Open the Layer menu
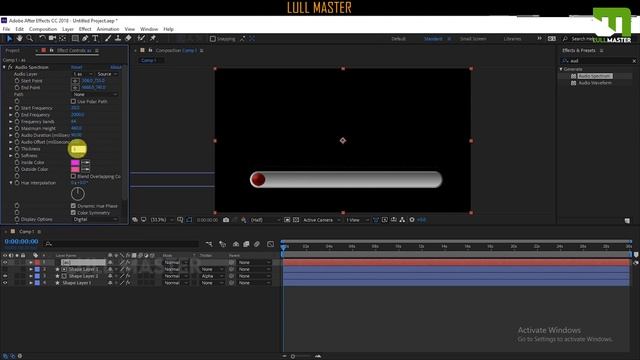 point(68,29)
